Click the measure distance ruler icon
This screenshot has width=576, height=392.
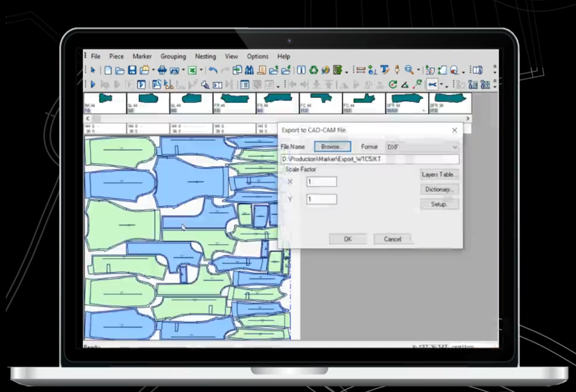(360, 70)
